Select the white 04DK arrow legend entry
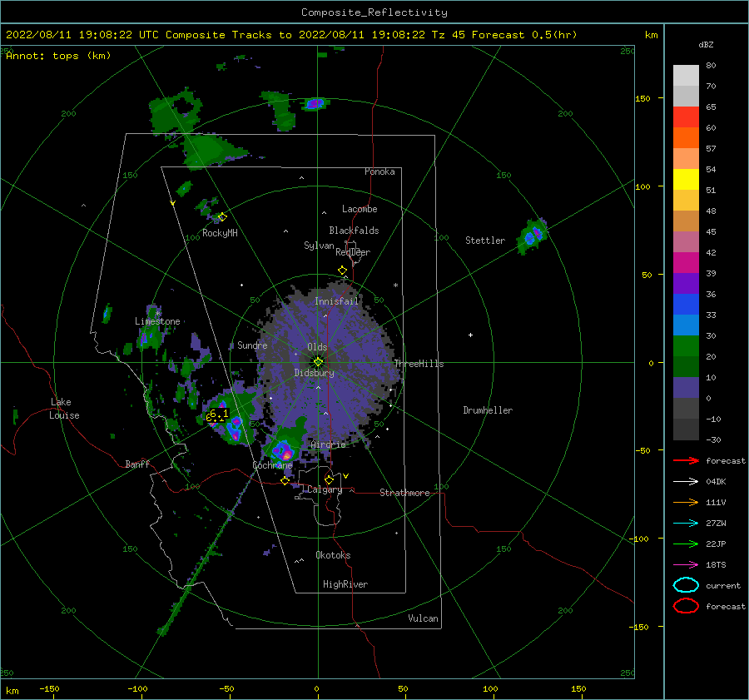Image resolution: width=749 pixels, height=700 pixels. (x=686, y=481)
